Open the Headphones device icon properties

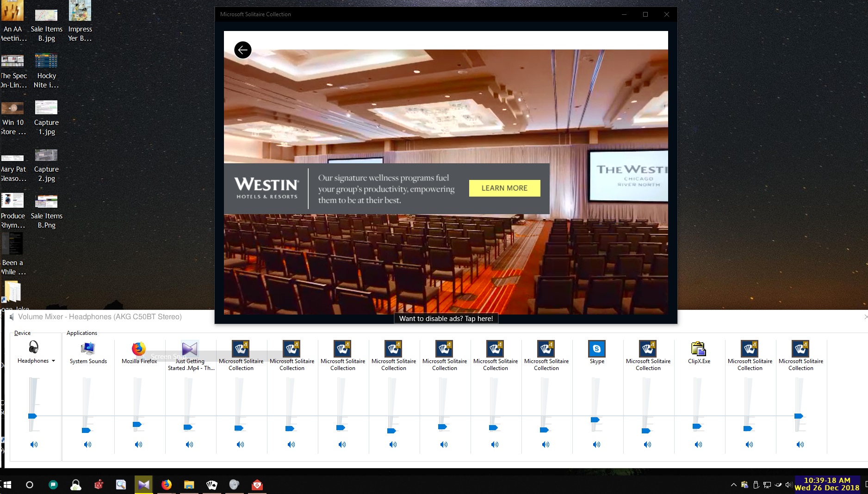pyautogui.click(x=33, y=347)
